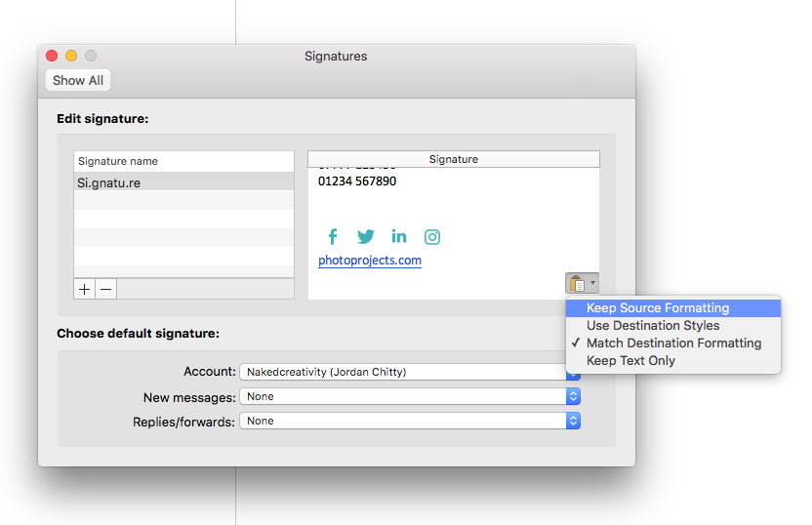Select checked Match Destination Formatting item
This screenshot has width=812, height=525.
[x=673, y=343]
